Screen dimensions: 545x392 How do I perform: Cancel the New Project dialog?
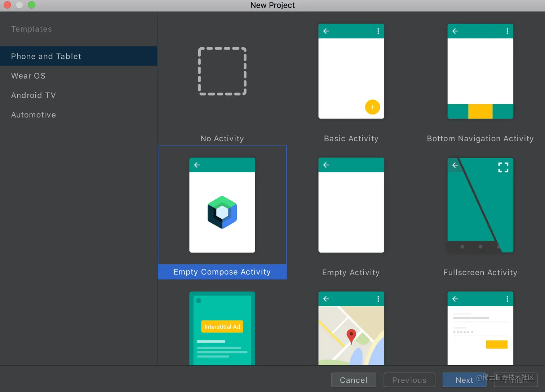click(354, 380)
